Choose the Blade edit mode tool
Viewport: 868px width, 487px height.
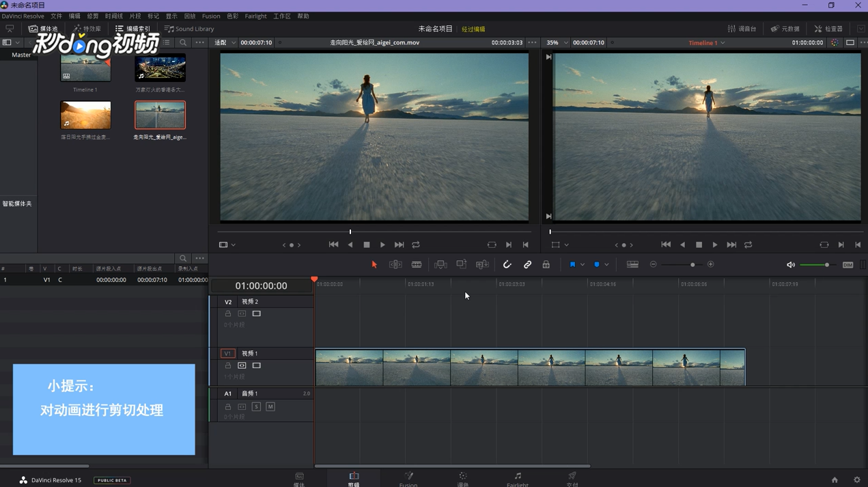tap(417, 265)
